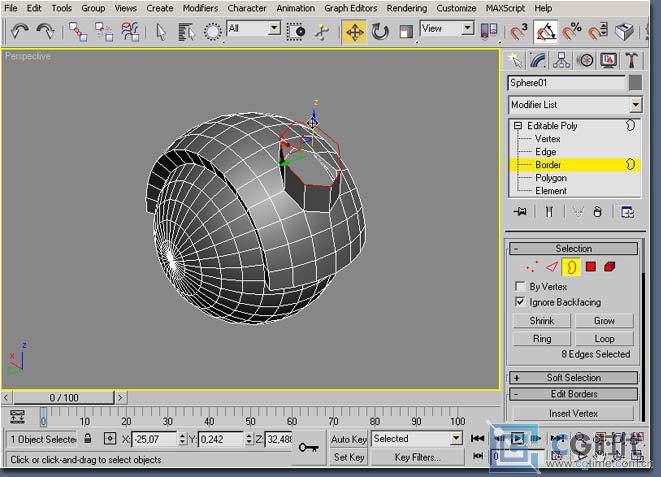Select Polygon sub-object level in stack
The image size is (661, 477).
pyautogui.click(x=551, y=178)
